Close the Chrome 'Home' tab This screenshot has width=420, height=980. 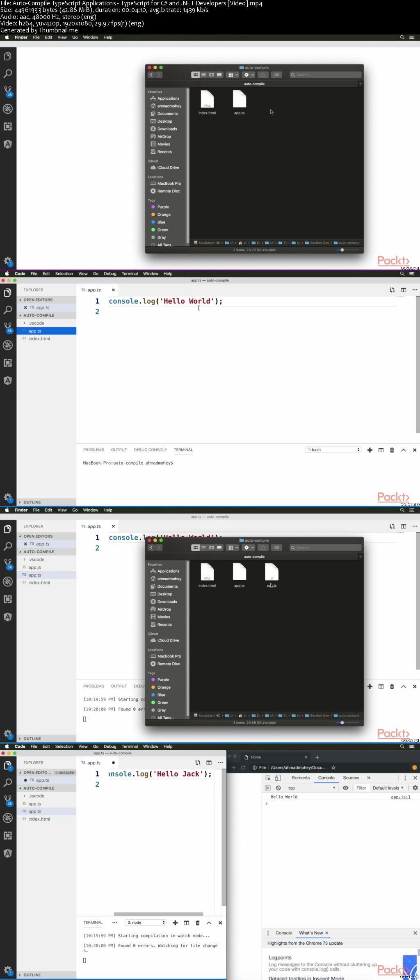point(306,757)
